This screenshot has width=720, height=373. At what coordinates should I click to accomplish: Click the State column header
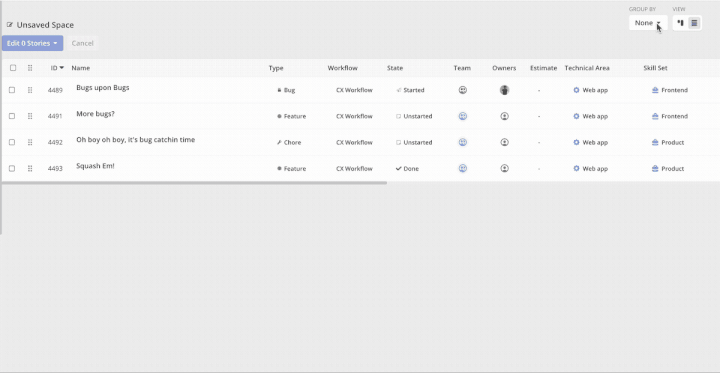coord(395,68)
